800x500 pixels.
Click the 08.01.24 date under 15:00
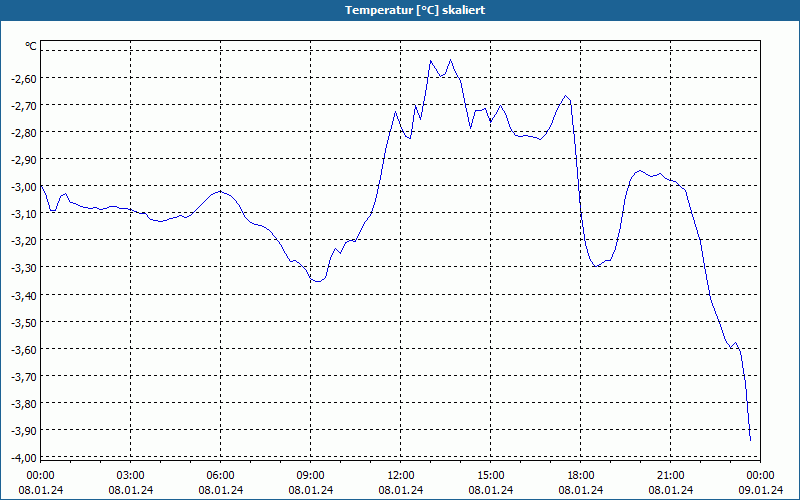pos(490,490)
